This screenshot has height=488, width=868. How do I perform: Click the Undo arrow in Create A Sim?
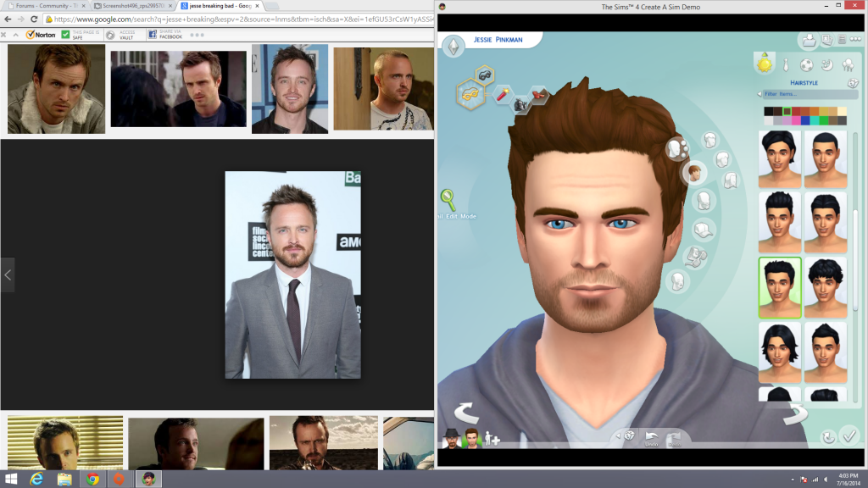pos(651,435)
